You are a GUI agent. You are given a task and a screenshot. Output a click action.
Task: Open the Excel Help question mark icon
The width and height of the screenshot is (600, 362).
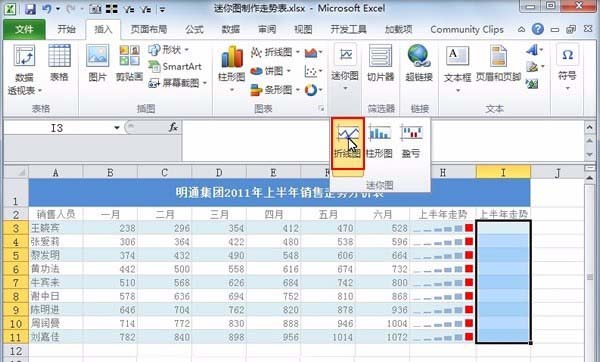538,29
